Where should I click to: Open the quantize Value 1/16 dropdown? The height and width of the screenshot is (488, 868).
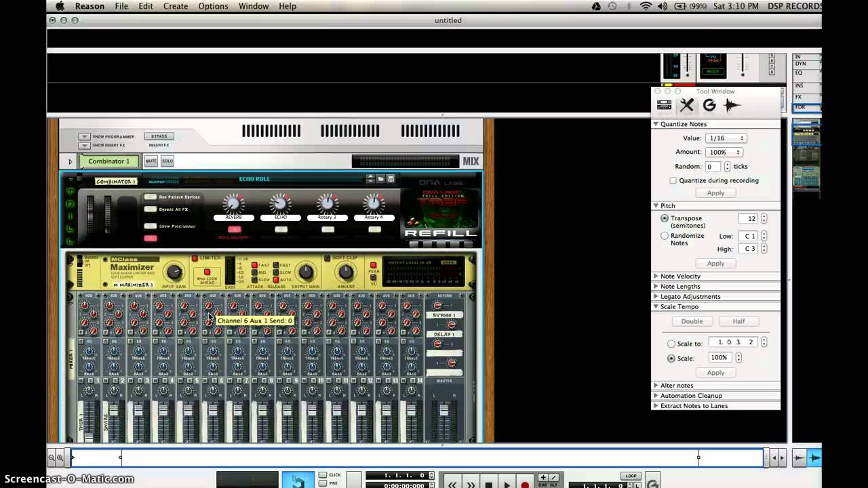coord(726,138)
